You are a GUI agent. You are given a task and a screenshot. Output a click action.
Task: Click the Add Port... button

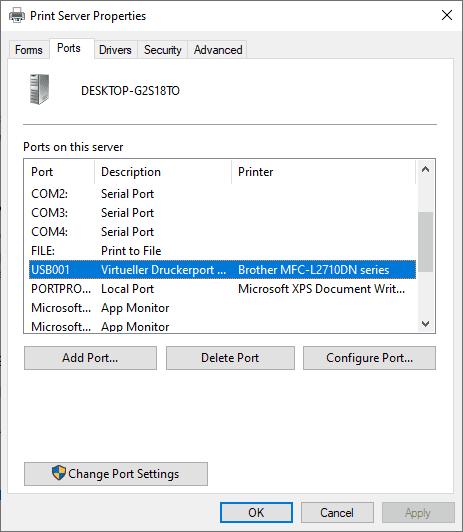pyautogui.click(x=90, y=358)
